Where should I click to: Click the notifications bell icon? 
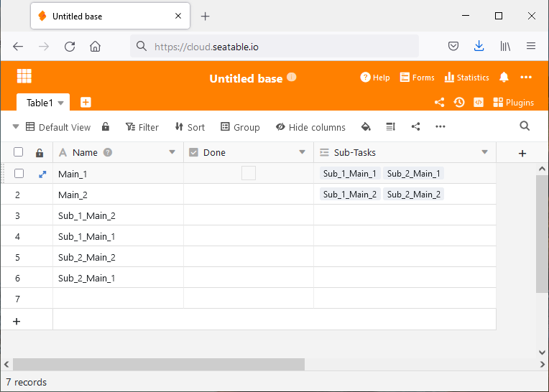pyautogui.click(x=504, y=78)
